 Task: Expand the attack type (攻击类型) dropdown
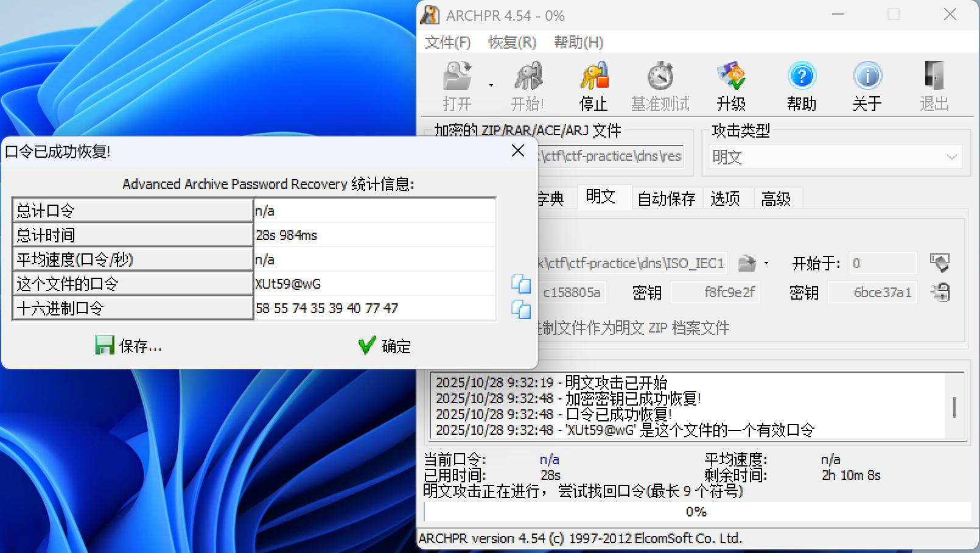[x=951, y=157]
